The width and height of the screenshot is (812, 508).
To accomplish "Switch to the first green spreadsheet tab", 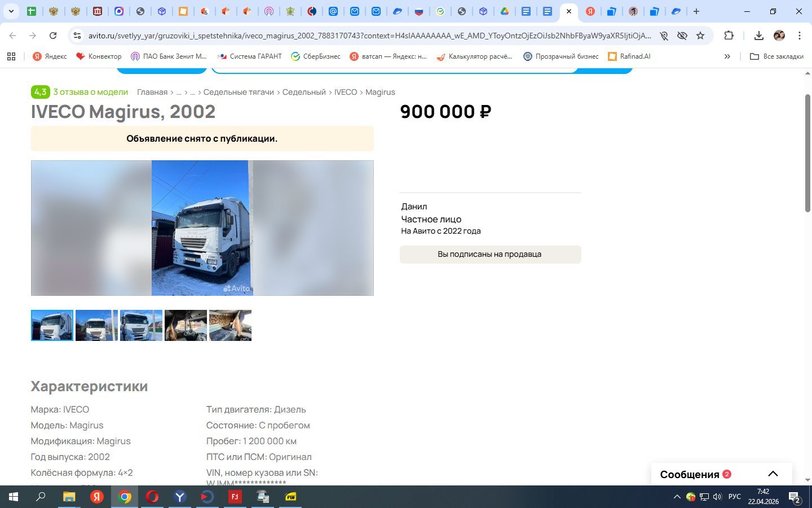I will (x=32, y=11).
